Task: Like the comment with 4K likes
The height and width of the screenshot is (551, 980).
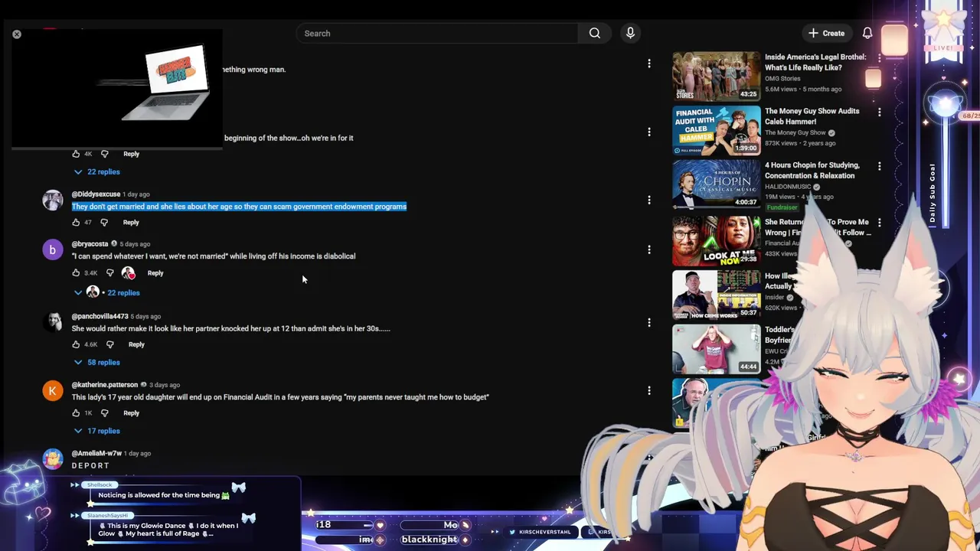Action: coord(76,154)
